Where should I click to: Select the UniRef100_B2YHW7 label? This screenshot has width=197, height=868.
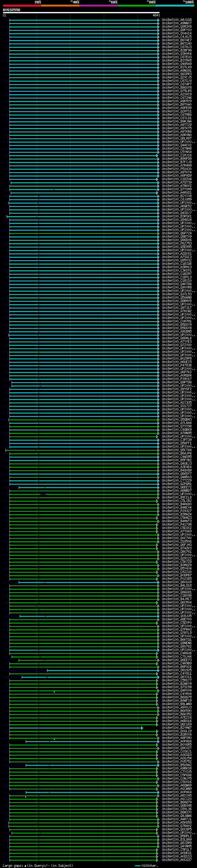(177, 728)
